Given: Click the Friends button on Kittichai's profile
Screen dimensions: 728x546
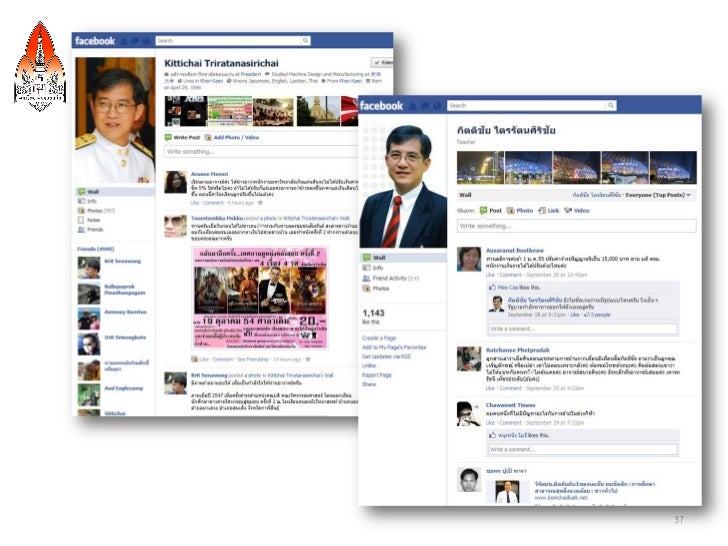Looking at the screenshot, I should tap(382, 62).
